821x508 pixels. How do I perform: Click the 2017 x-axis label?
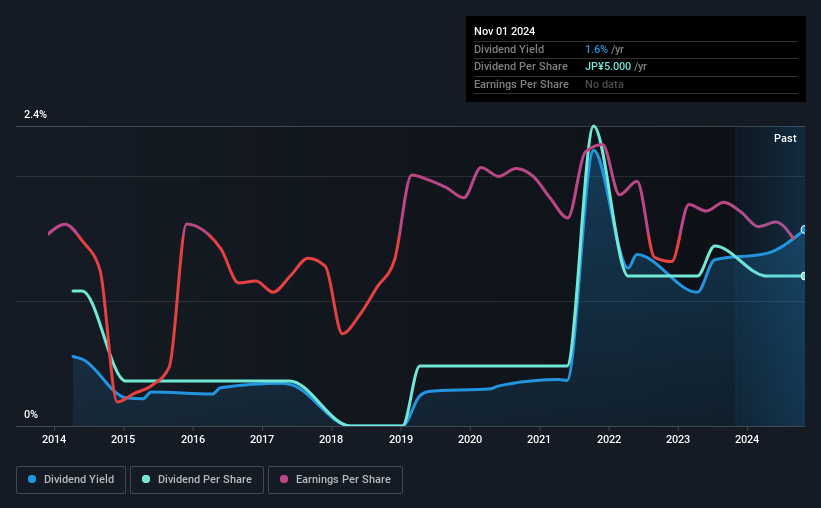[262, 439]
